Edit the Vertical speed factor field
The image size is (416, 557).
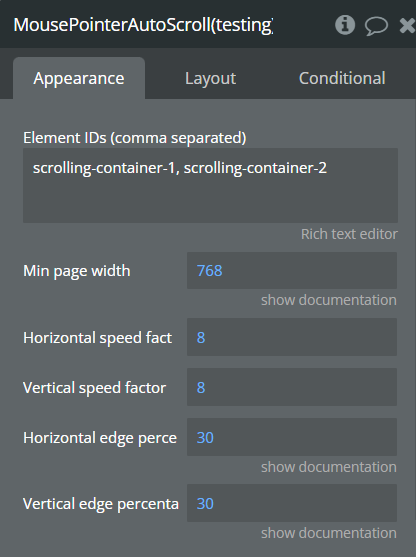click(x=292, y=387)
